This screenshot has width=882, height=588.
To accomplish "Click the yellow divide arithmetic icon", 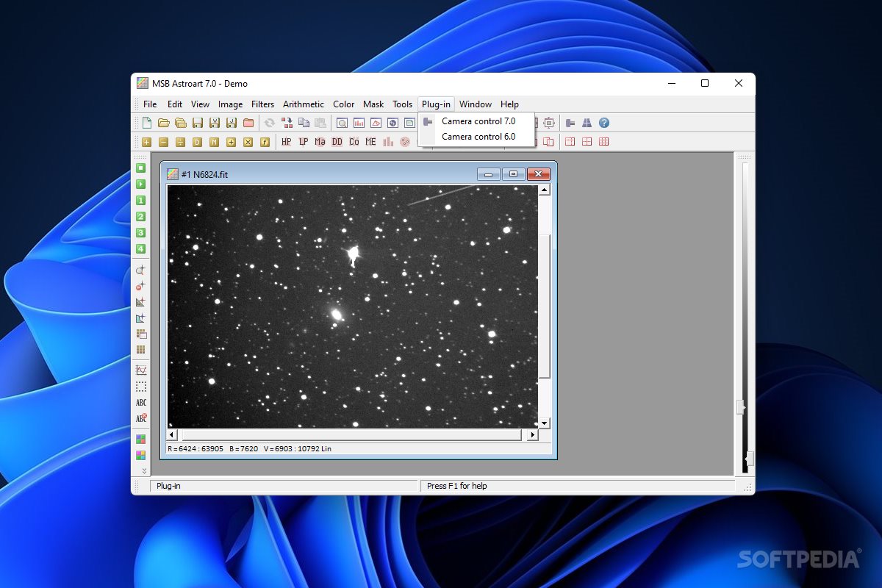I will point(180,142).
